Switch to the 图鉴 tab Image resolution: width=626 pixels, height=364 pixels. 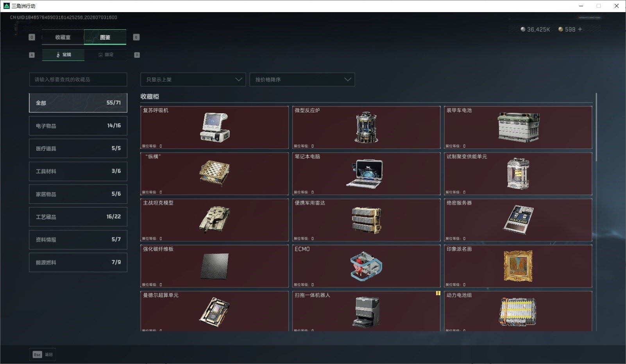pos(105,37)
